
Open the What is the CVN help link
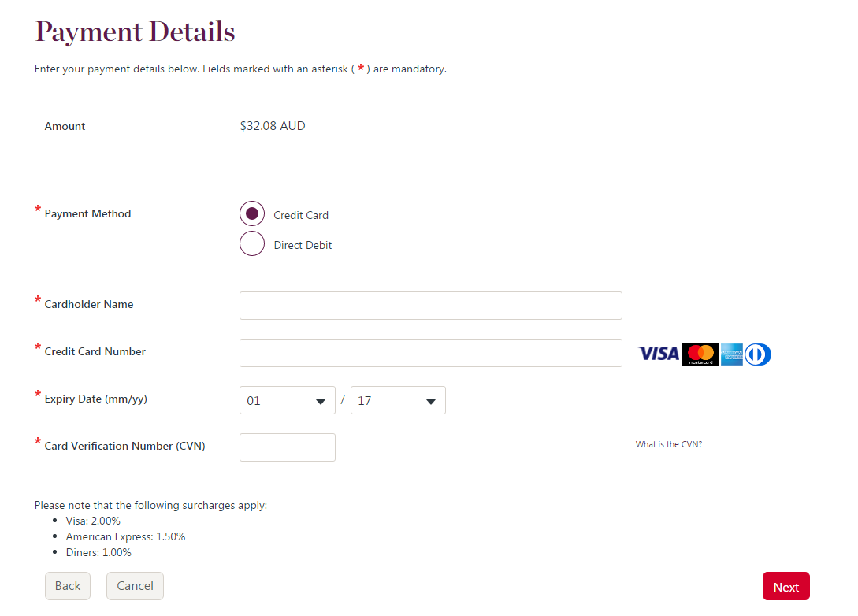(x=668, y=444)
